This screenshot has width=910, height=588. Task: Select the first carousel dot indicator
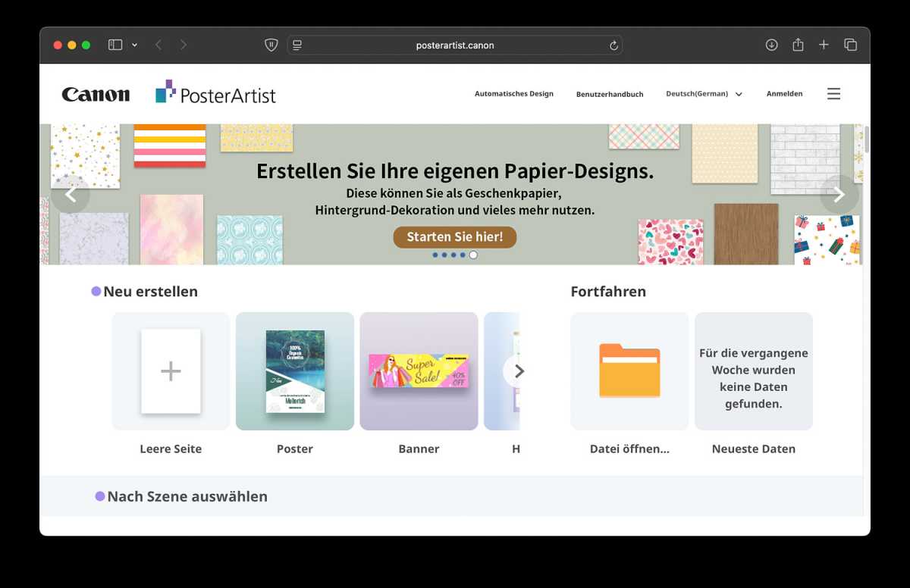click(435, 255)
